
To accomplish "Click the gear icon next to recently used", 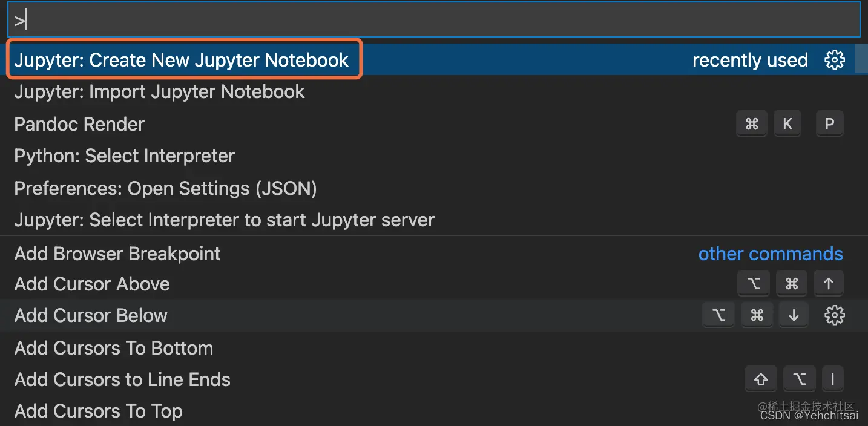I will (x=835, y=59).
